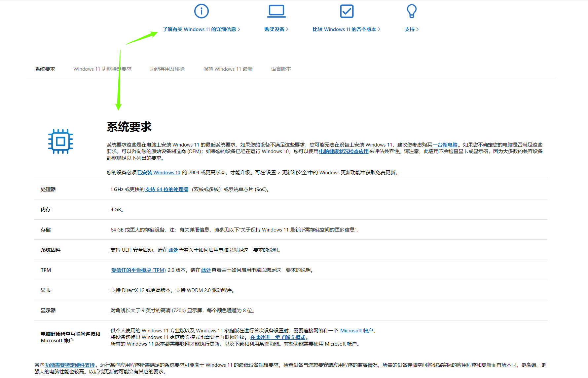Click the TPM row label
Screen dimensions: 588x378
click(46, 270)
